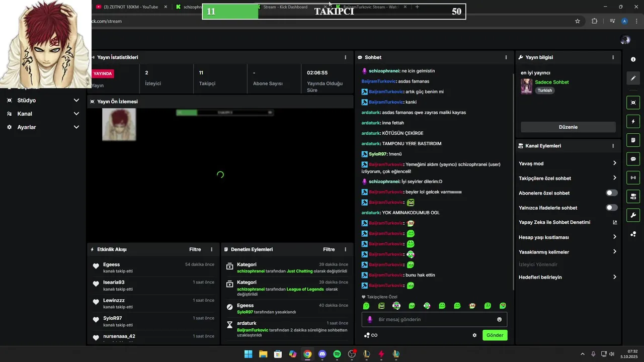Select Isearia93 follower entry

coord(153,286)
